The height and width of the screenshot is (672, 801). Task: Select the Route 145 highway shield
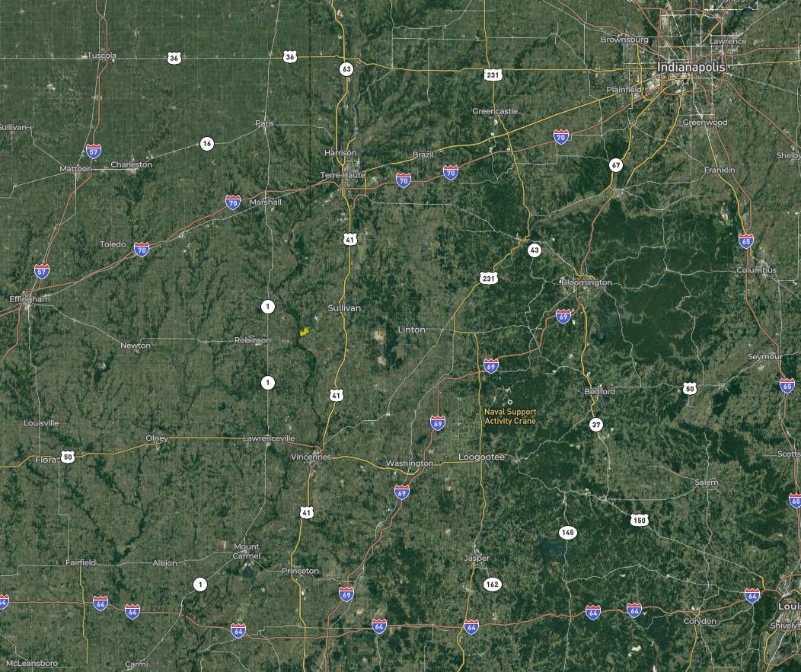click(x=567, y=533)
